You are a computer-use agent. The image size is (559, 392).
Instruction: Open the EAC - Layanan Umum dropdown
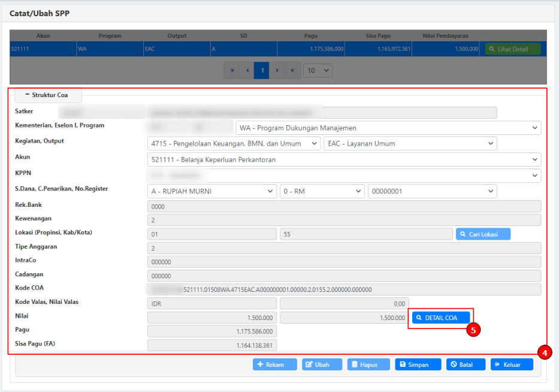[410, 144]
